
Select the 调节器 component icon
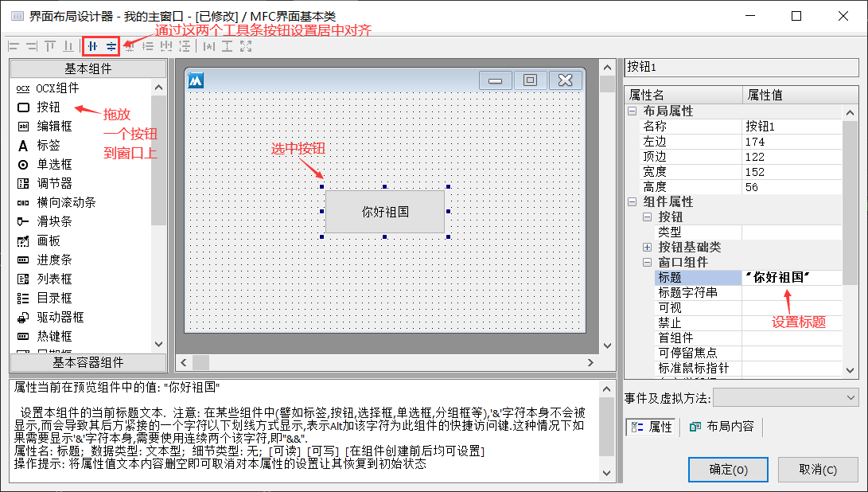(x=23, y=183)
